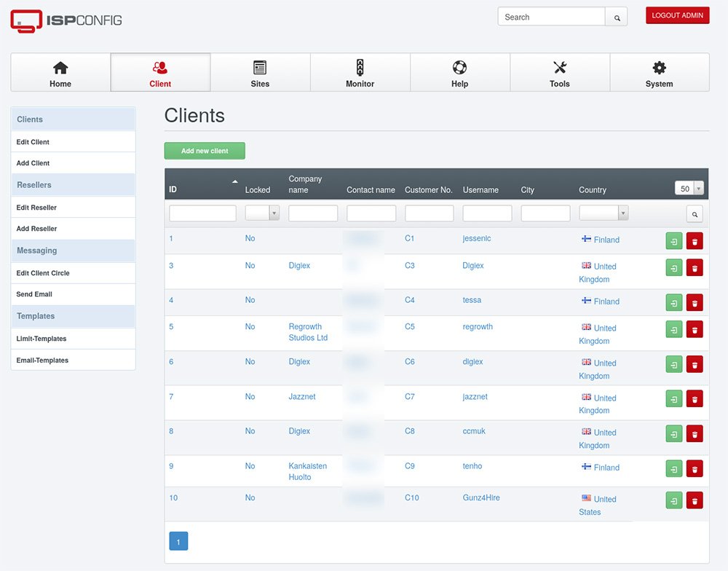Log in as client C6 digiex
This screenshot has height=571, width=728.
click(673, 365)
